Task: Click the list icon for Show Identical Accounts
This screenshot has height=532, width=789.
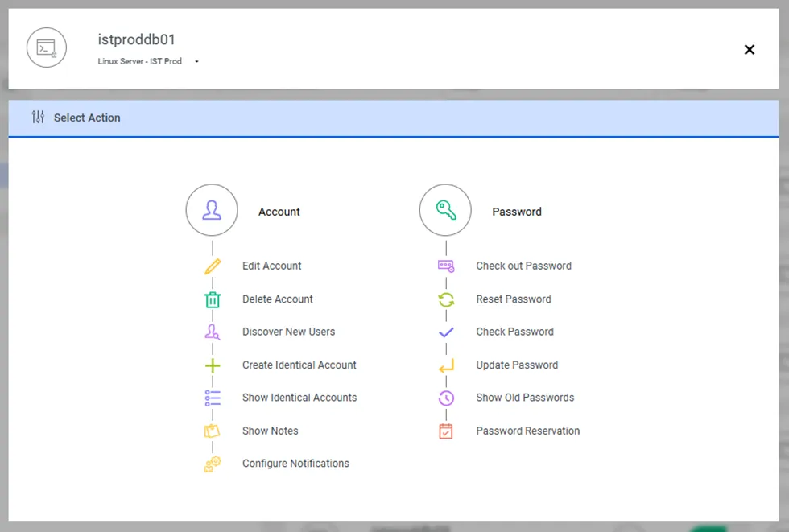Action: [213, 398]
